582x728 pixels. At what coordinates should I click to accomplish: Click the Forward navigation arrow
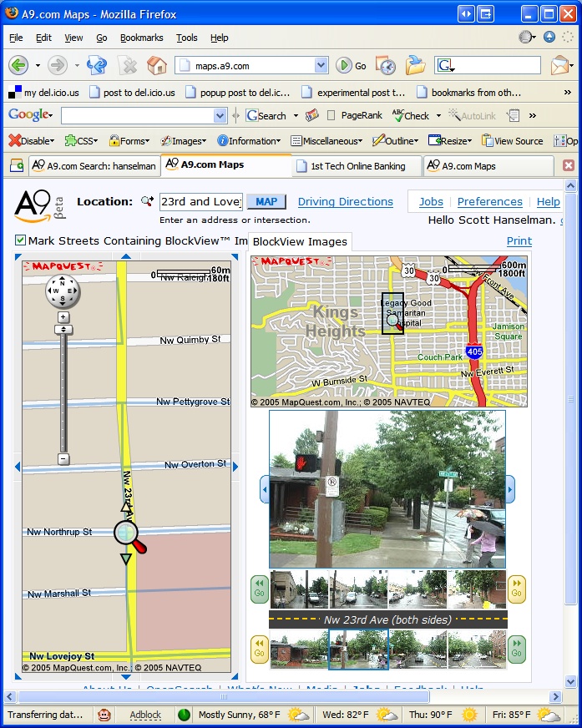coord(58,65)
